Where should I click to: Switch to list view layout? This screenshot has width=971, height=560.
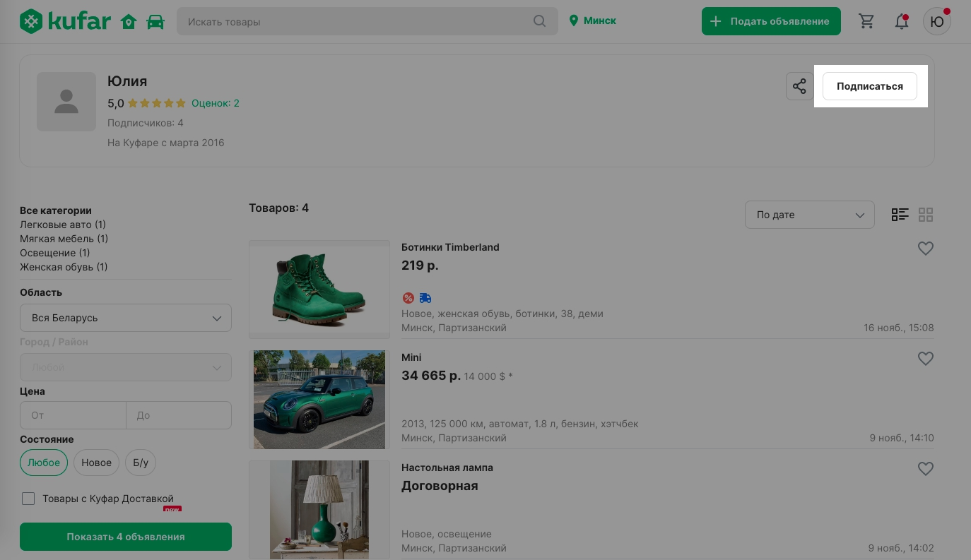tap(900, 215)
